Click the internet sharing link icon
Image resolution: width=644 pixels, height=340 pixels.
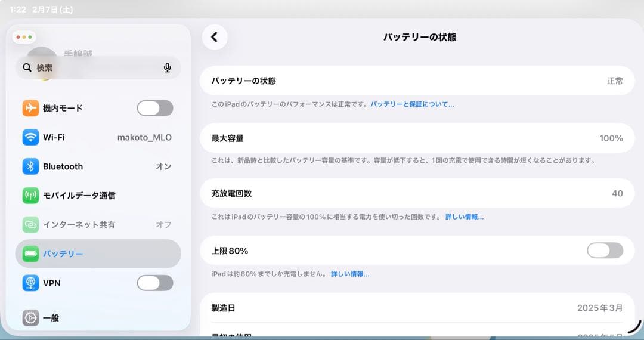pos(30,225)
